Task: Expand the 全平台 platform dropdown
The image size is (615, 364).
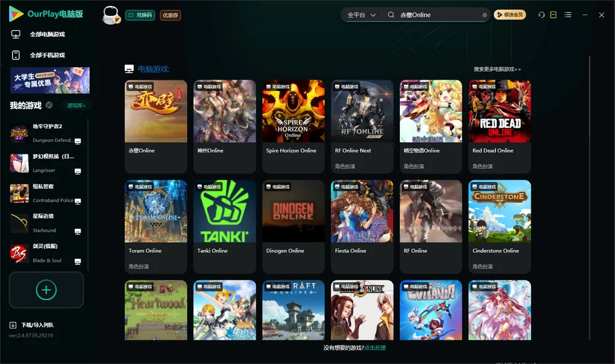Action: tap(361, 15)
